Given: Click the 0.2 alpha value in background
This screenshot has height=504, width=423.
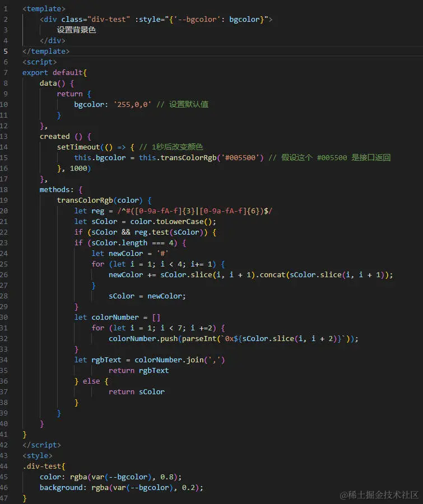Looking at the screenshot, I should [188, 488].
